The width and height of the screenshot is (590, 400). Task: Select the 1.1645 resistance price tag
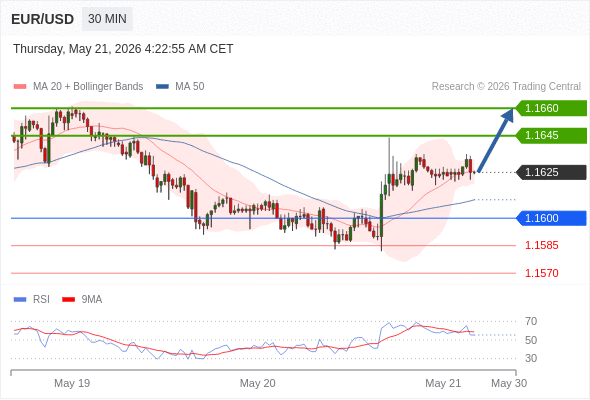pos(551,135)
